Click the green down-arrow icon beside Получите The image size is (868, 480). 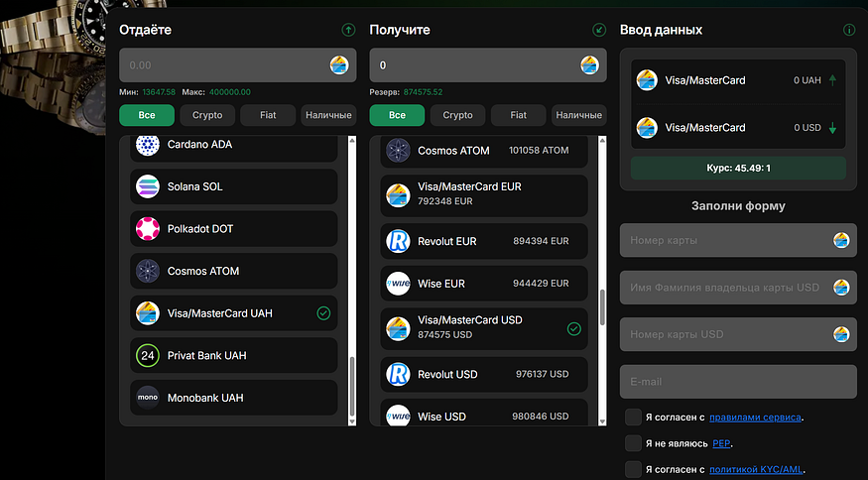[599, 30]
